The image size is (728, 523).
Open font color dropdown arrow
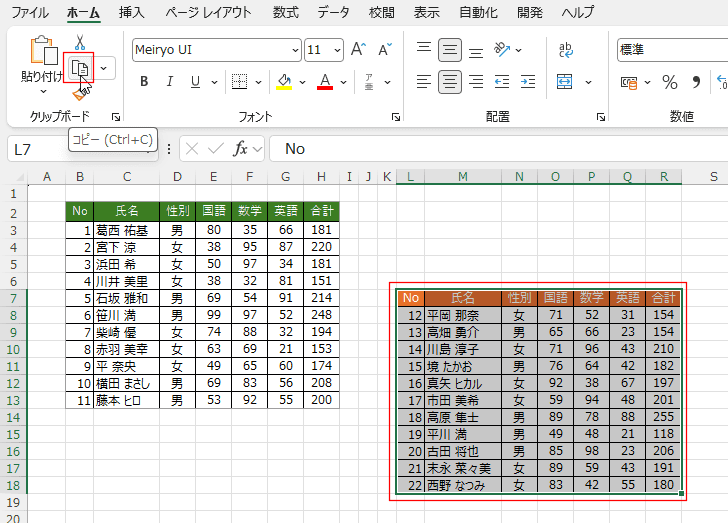[344, 82]
